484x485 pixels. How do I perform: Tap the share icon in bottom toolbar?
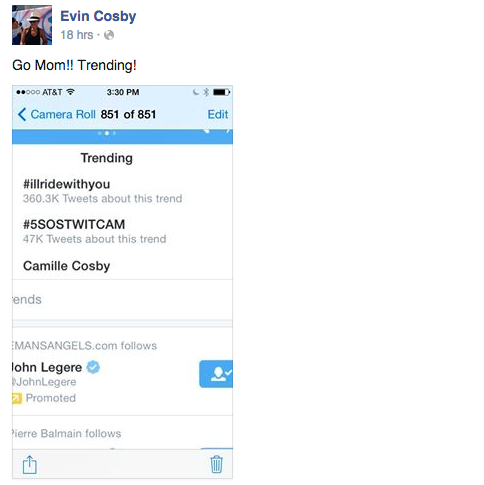pos(29,464)
